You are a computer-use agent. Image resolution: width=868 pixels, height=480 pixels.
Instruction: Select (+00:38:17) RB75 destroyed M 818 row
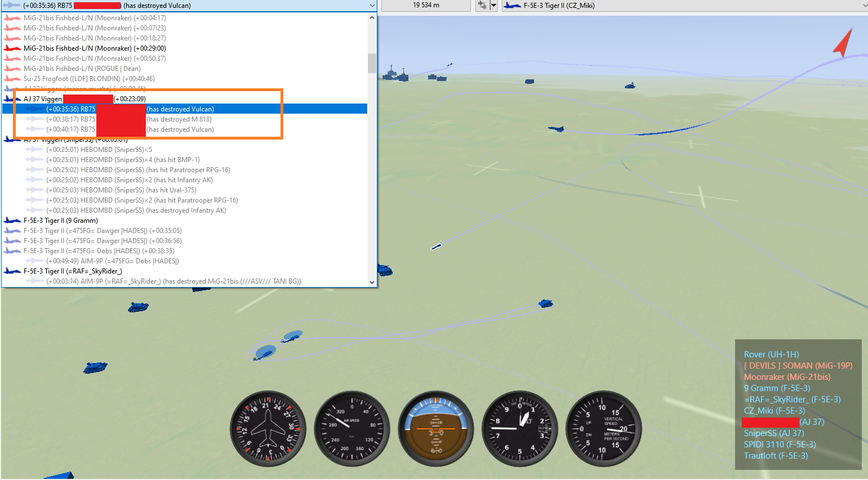point(185,119)
